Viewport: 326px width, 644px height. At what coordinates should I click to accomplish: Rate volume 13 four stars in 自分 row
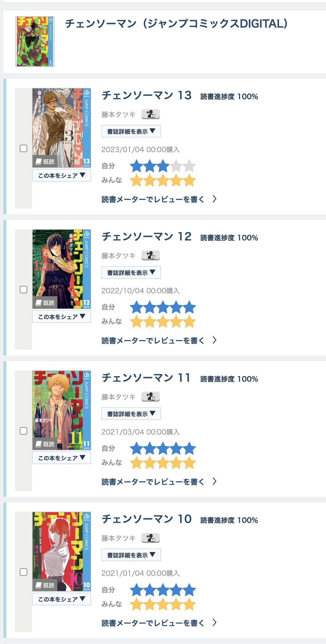[x=176, y=166]
